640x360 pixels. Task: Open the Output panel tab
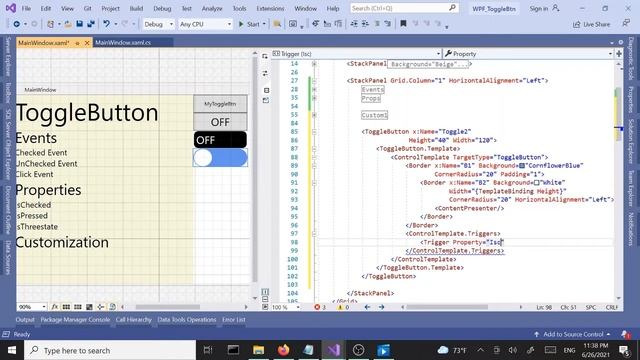coord(25,320)
